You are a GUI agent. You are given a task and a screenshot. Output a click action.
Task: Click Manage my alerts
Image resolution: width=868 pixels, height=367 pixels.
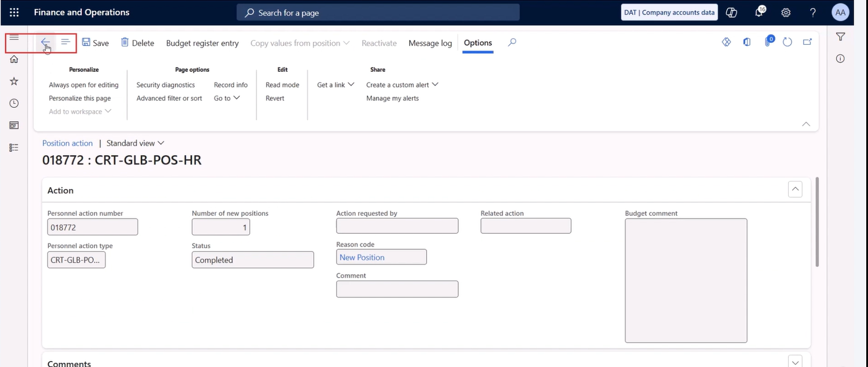[x=392, y=98]
